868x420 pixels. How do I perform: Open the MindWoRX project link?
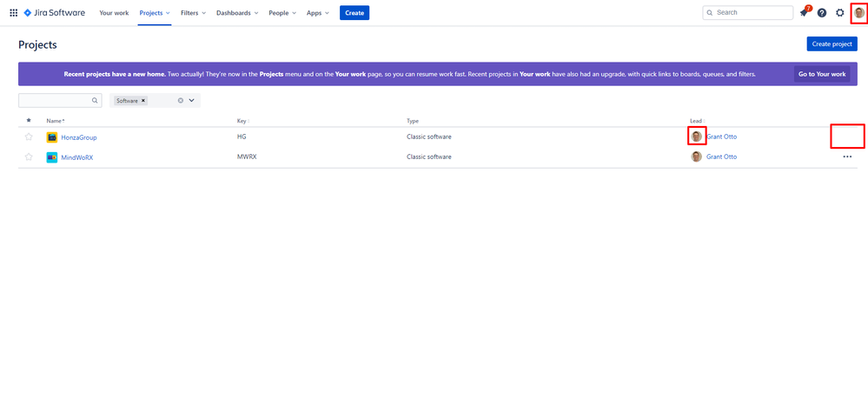click(x=77, y=157)
